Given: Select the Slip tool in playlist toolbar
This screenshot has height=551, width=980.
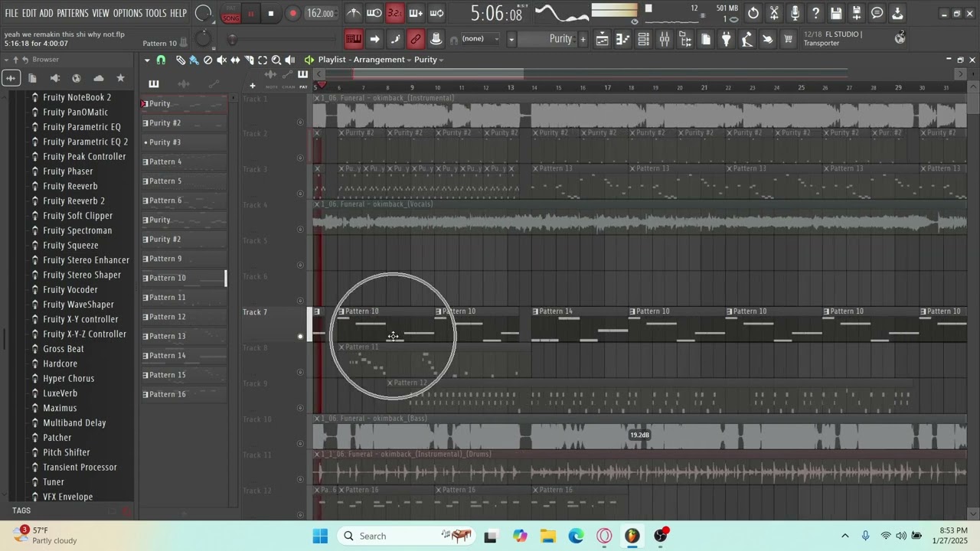Looking at the screenshot, I should (235, 60).
